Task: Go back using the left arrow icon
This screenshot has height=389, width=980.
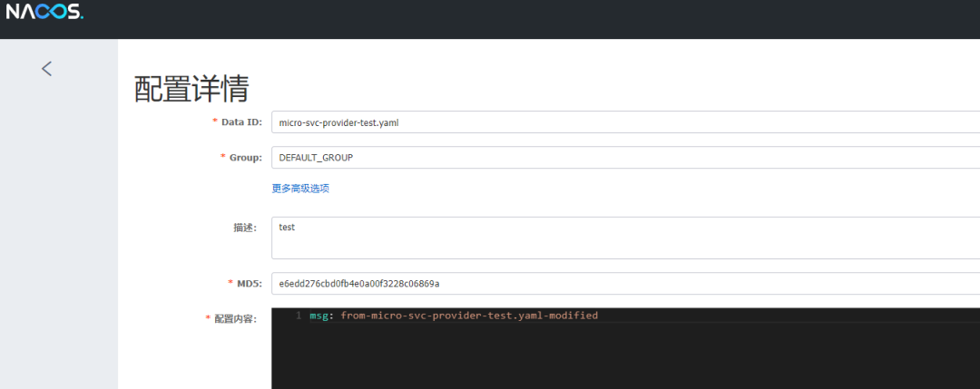Action: click(47, 68)
